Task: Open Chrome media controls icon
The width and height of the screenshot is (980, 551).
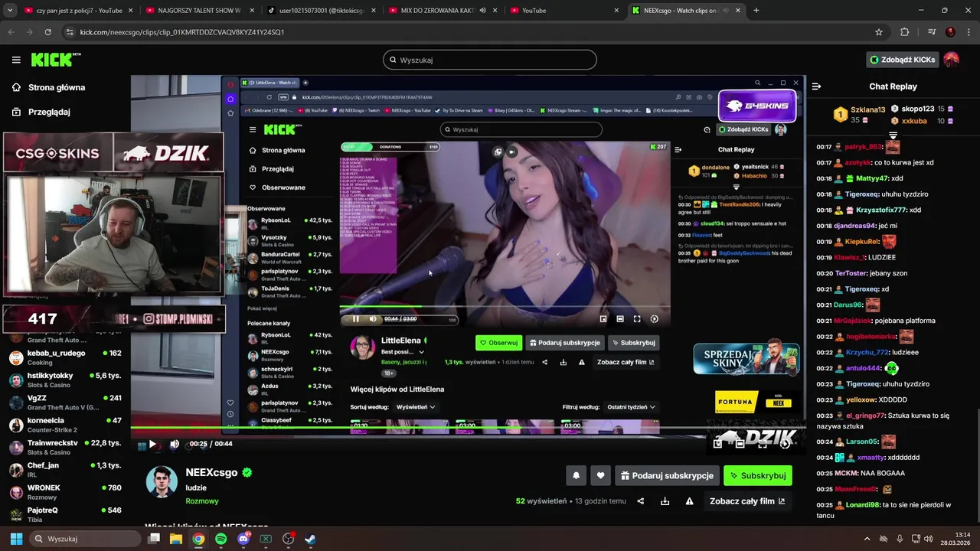Action: [x=931, y=32]
